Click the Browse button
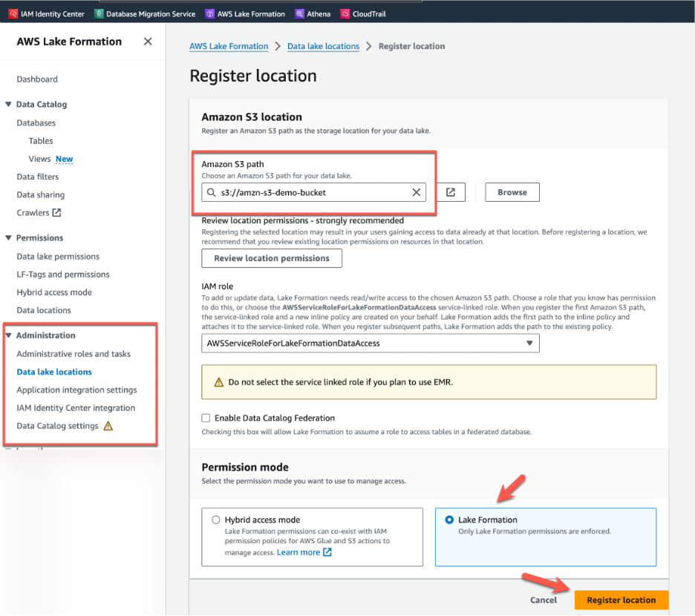Viewport: 695px width, 616px height. click(512, 192)
